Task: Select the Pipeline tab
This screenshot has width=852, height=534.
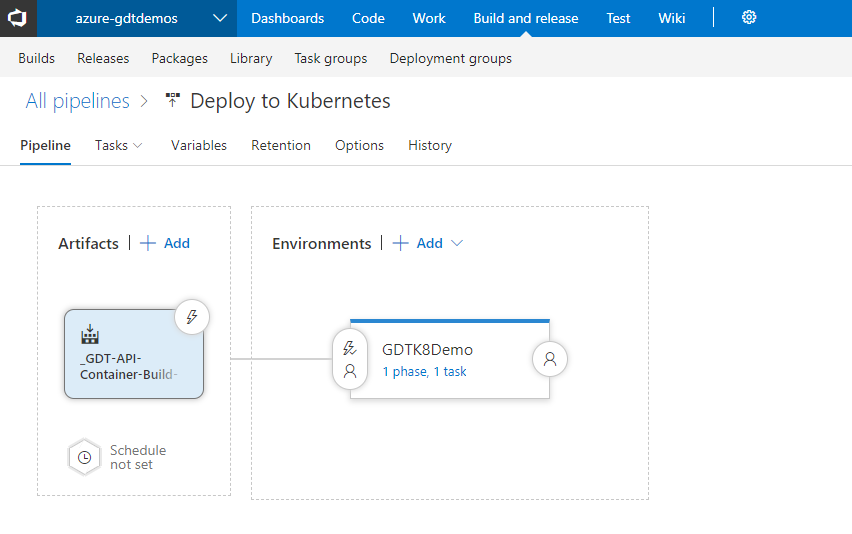Action: pos(46,146)
